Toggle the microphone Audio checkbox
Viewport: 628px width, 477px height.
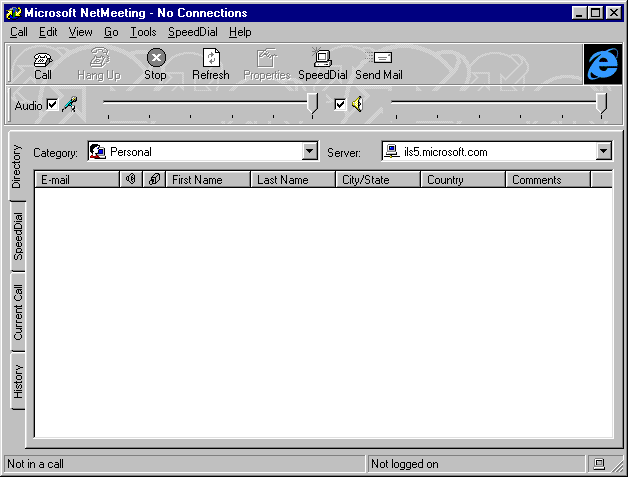pos(52,105)
